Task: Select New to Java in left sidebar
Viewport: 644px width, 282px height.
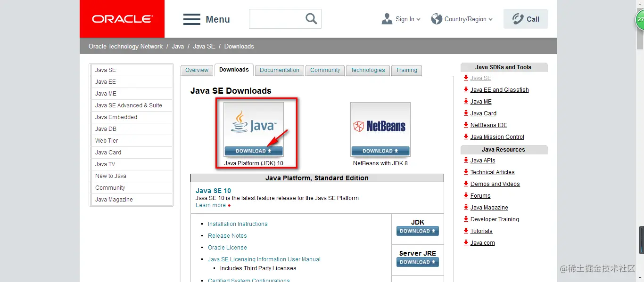Action: click(x=132, y=176)
